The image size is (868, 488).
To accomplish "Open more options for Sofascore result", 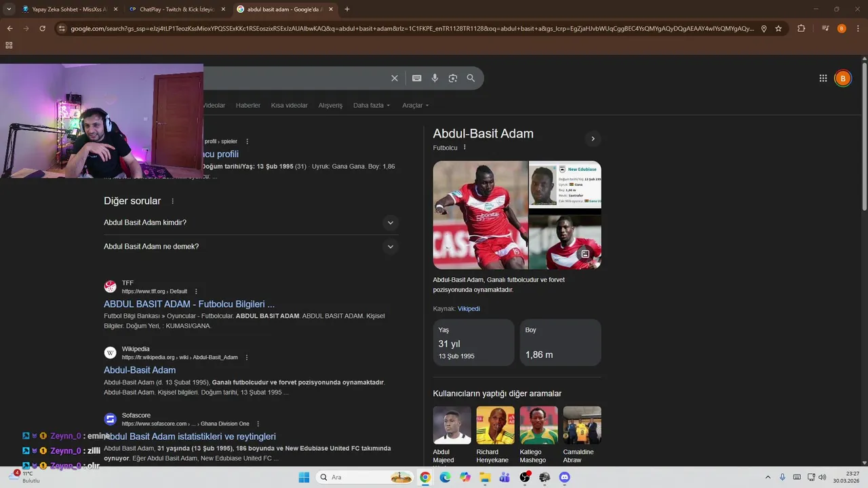I will [x=258, y=424].
